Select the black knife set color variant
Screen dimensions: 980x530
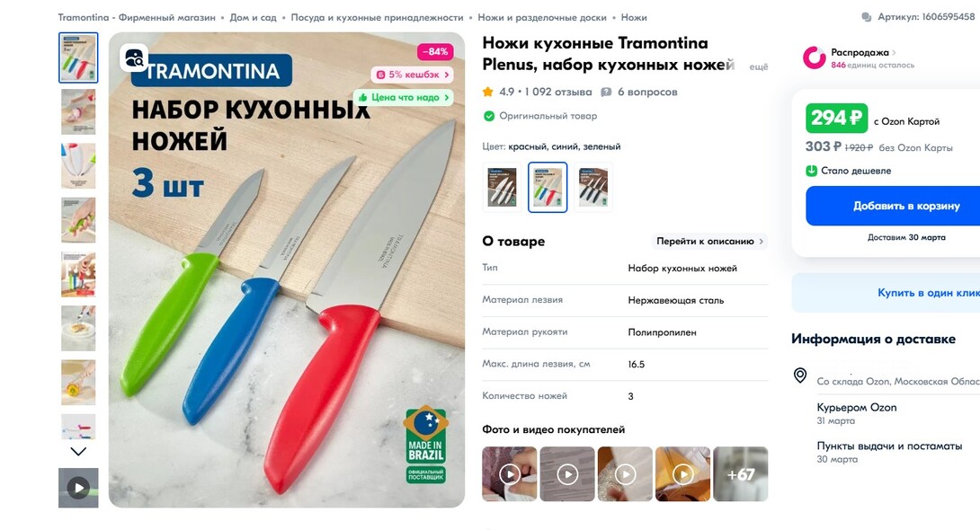[x=593, y=187]
